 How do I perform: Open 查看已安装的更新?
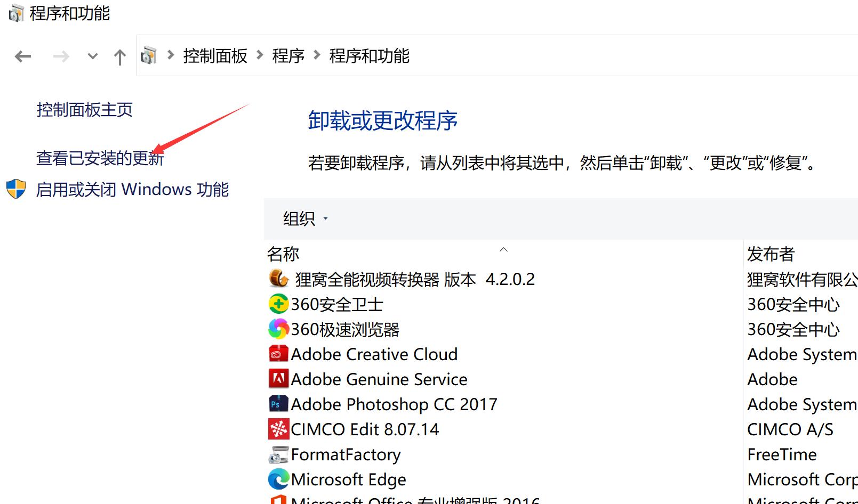[99, 158]
